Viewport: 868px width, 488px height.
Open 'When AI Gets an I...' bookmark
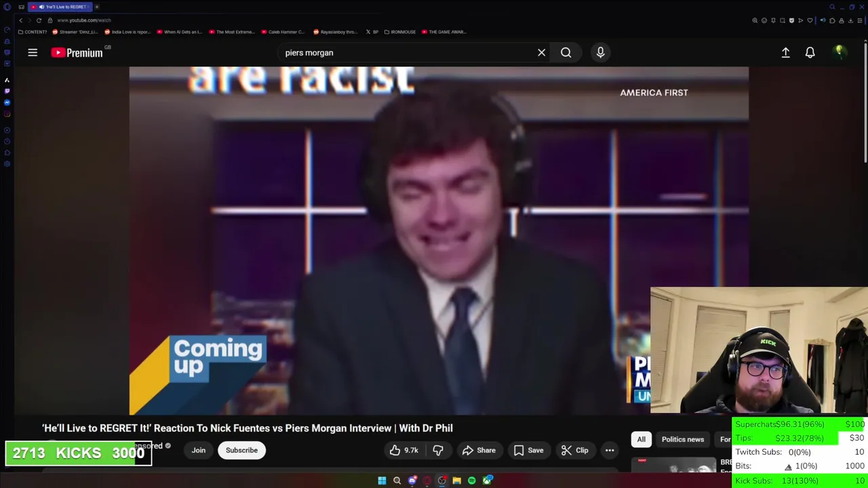179,32
